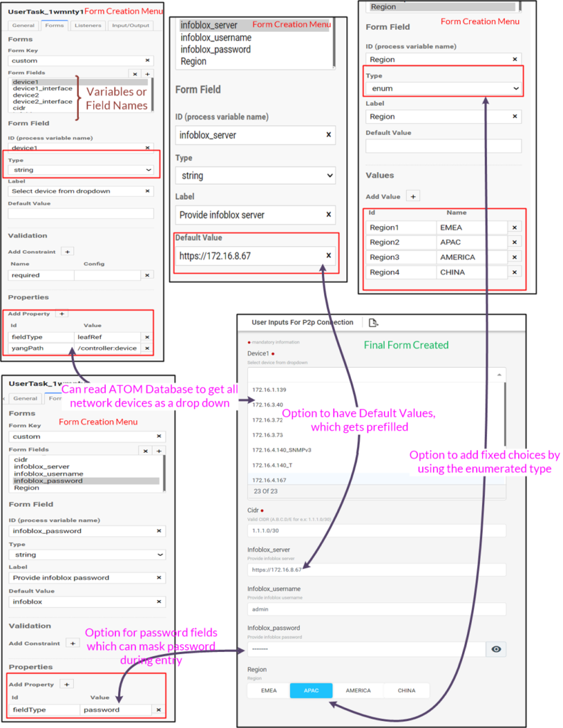
Task: Click the document icon beside User Inputs title
Action: point(373,323)
